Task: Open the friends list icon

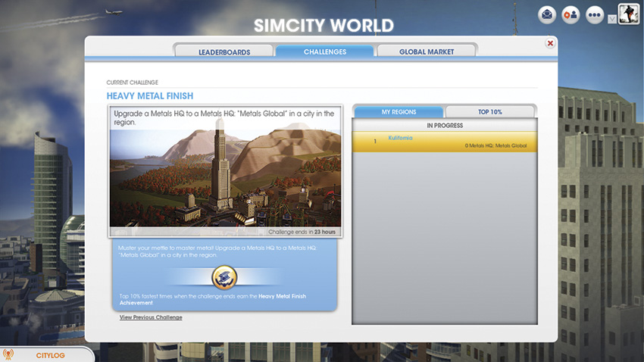Action: tap(571, 15)
